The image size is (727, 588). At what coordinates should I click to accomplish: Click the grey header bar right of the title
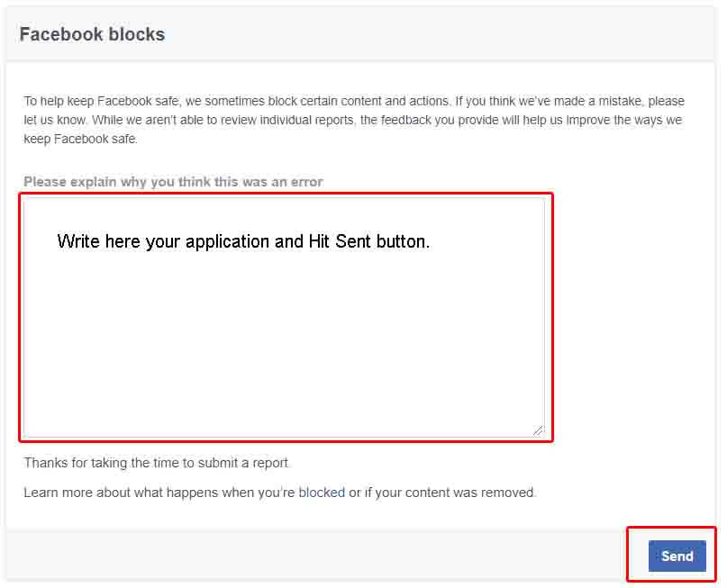[450, 35]
